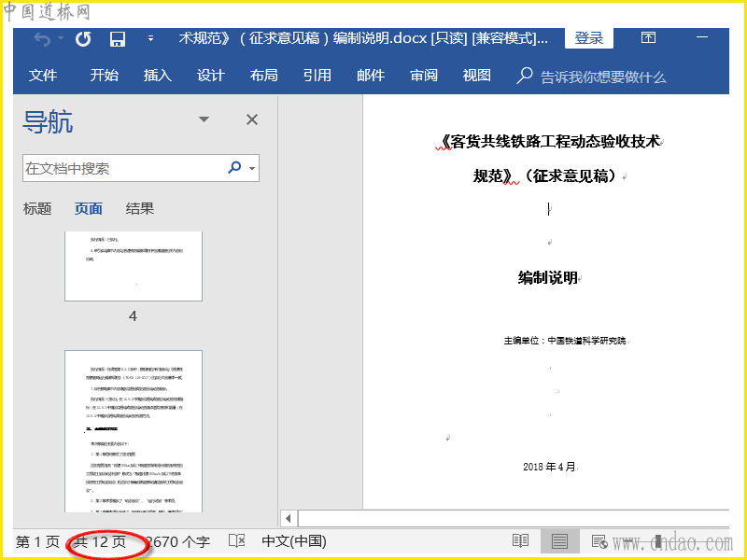
Task: Click the page 4 thumbnail
Action: click(133, 266)
